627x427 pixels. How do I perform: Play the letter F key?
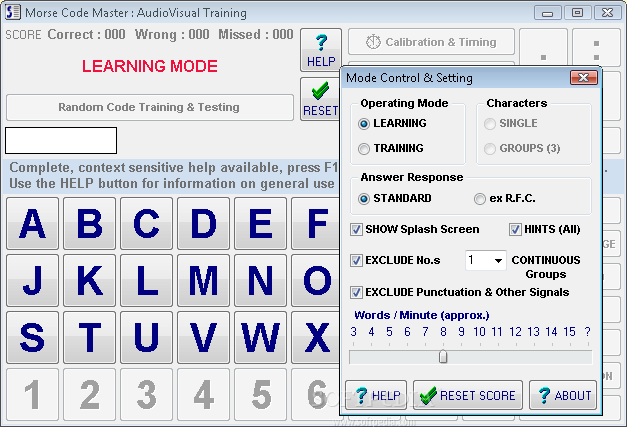[315, 223]
